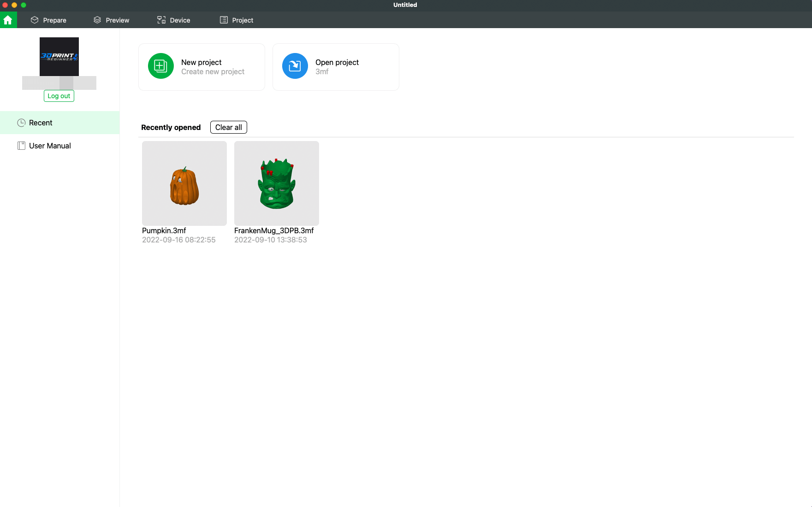Click the clock icon beside Recent

tap(21, 123)
